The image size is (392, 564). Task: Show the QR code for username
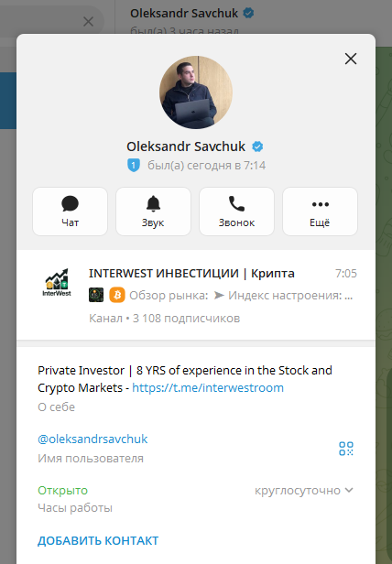point(346,449)
